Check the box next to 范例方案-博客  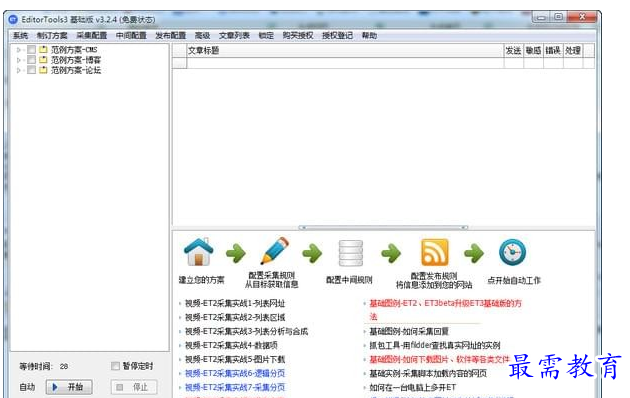coord(31,60)
